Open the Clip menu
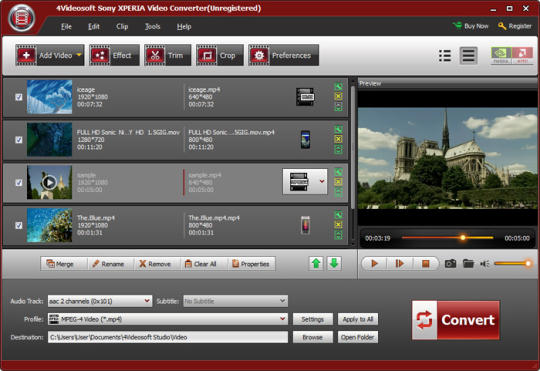 click(122, 27)
